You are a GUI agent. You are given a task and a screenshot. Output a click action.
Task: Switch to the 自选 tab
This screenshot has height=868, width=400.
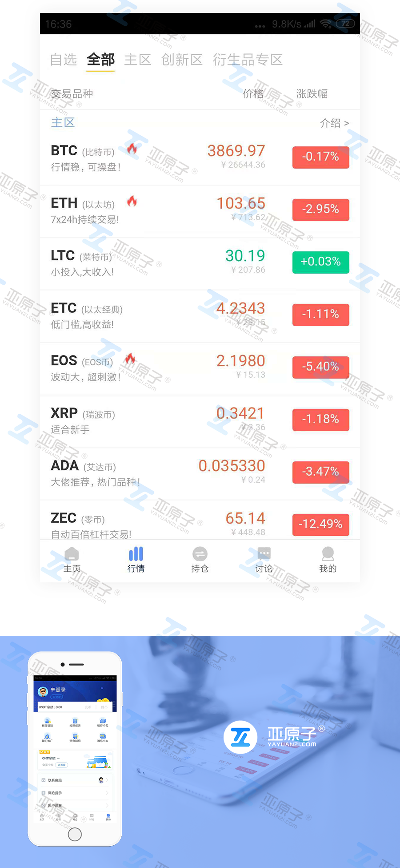tap(63, 60)
